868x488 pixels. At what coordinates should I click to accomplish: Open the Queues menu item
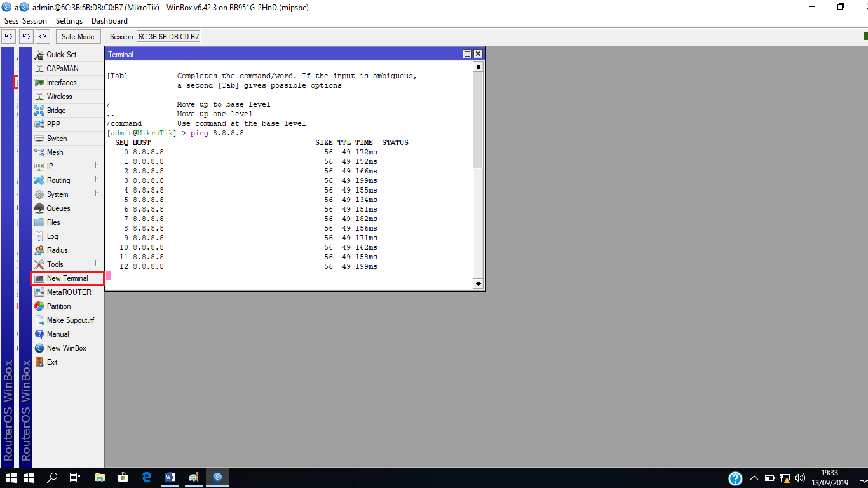tap(68, 208)
